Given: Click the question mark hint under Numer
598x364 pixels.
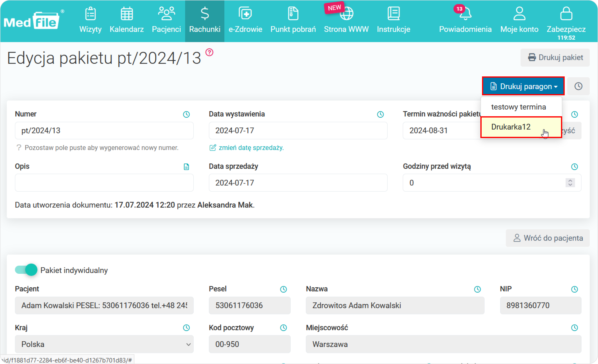Looking at the screenshot, I should point(19,148).
